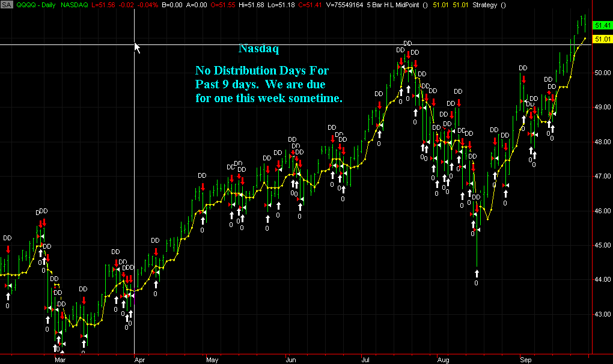Select the Jul label on the date axis
613x364 pixels.
click(365, 360)
